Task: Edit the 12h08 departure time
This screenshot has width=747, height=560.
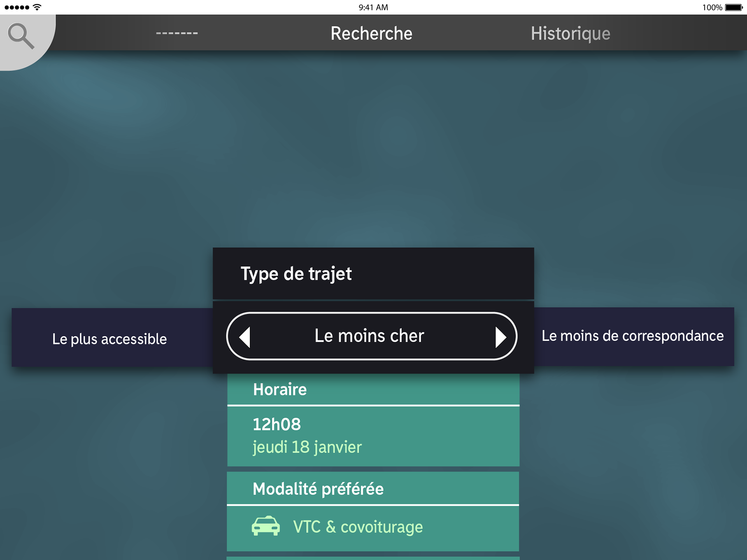Action: (x=277, y=424)
